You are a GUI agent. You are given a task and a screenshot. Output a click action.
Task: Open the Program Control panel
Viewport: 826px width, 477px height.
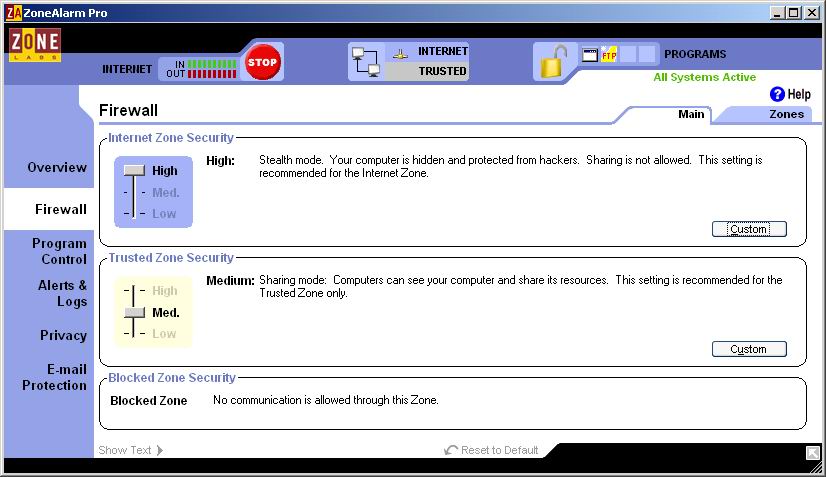59,251
